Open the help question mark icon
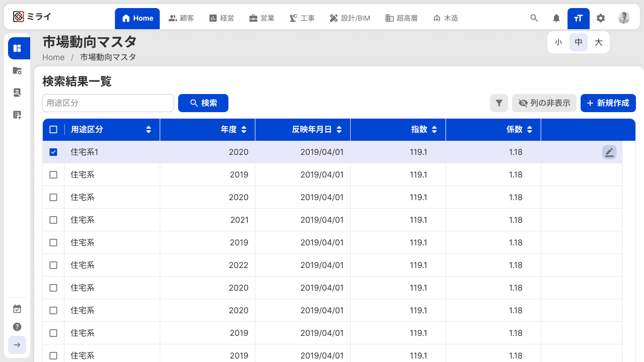The height and width of the screenshot is (362, 644). [x=17, y=327]
